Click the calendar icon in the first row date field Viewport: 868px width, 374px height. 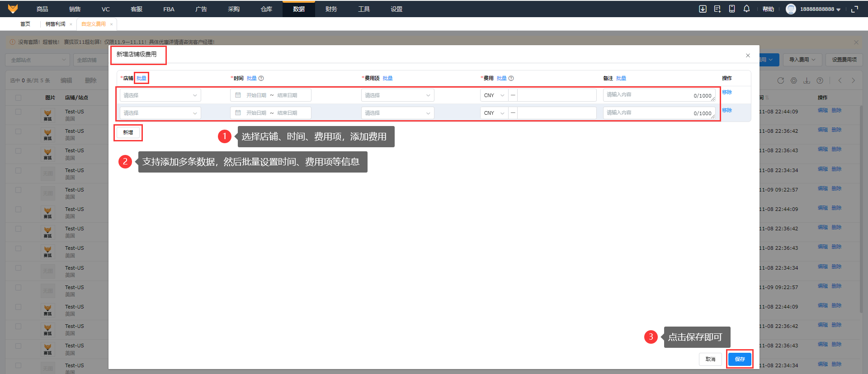coord(238,95)
